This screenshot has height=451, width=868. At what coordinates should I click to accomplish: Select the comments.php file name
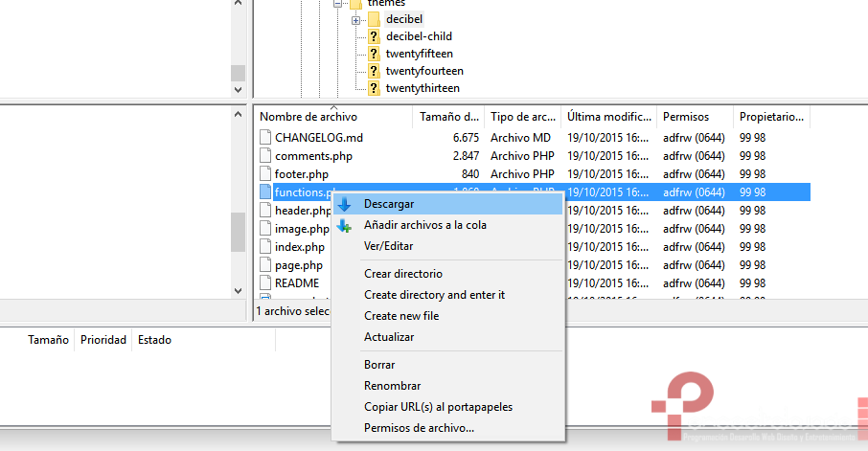[314, 156]
